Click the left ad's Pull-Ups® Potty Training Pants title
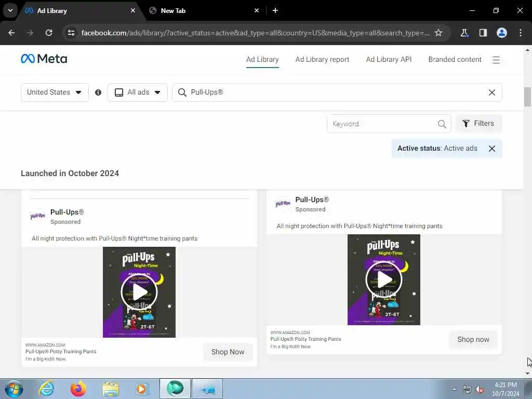 pos(61,352)
